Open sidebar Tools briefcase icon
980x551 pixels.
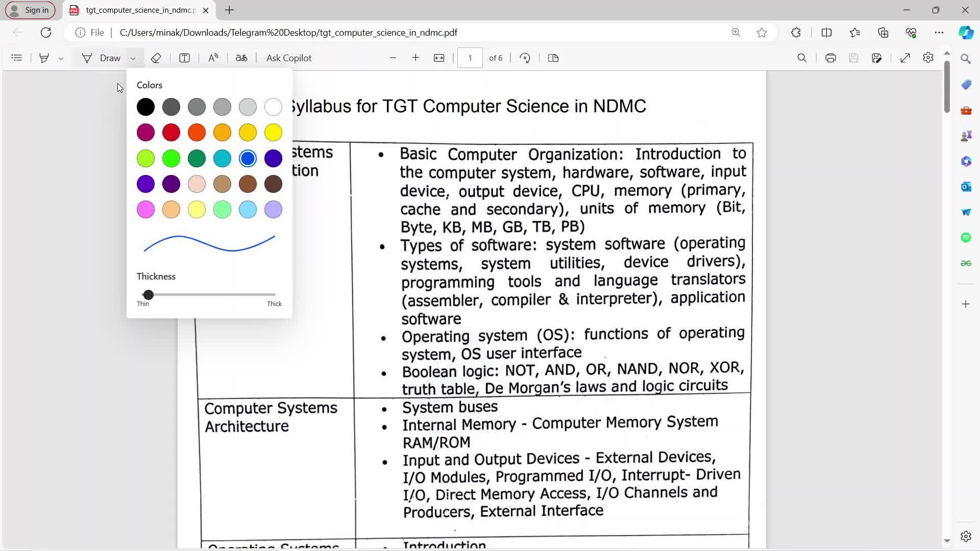(x=966, y=110)
